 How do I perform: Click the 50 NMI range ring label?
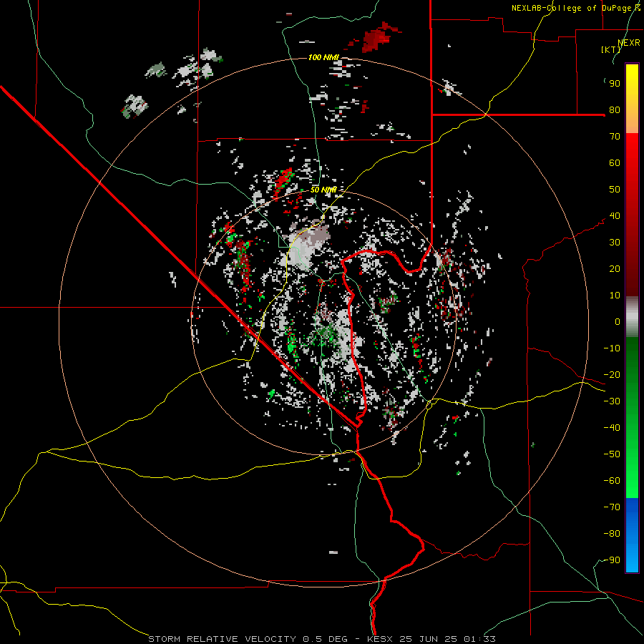[323, 190]
